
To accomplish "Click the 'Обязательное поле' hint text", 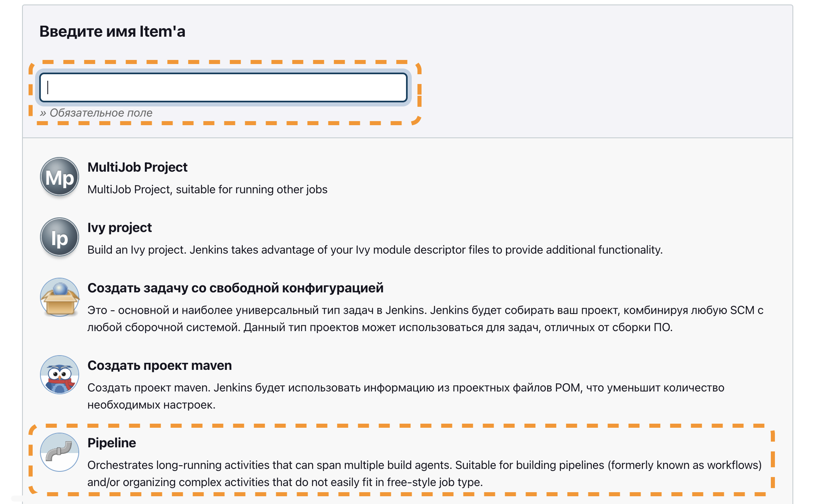I will [96, 113].
